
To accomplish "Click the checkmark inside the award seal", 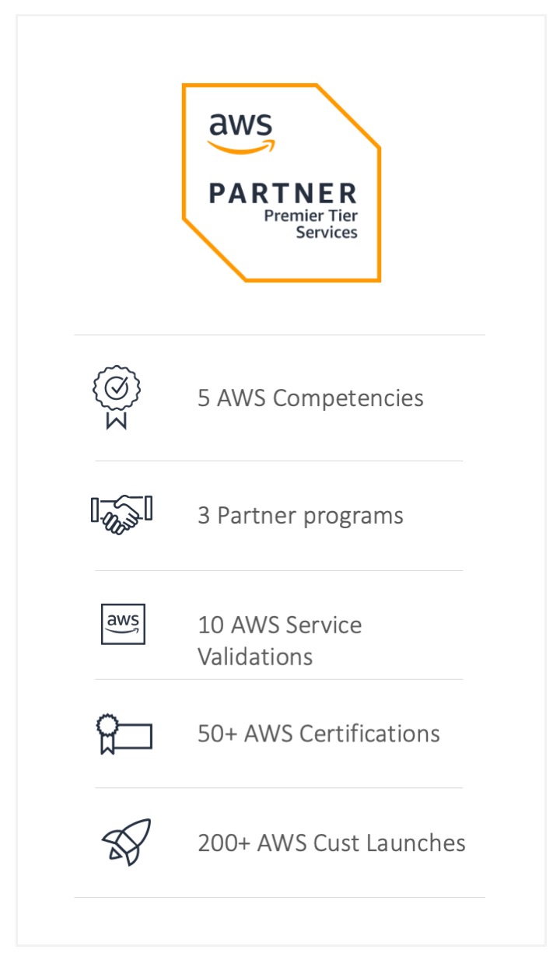I will point(117,389).
